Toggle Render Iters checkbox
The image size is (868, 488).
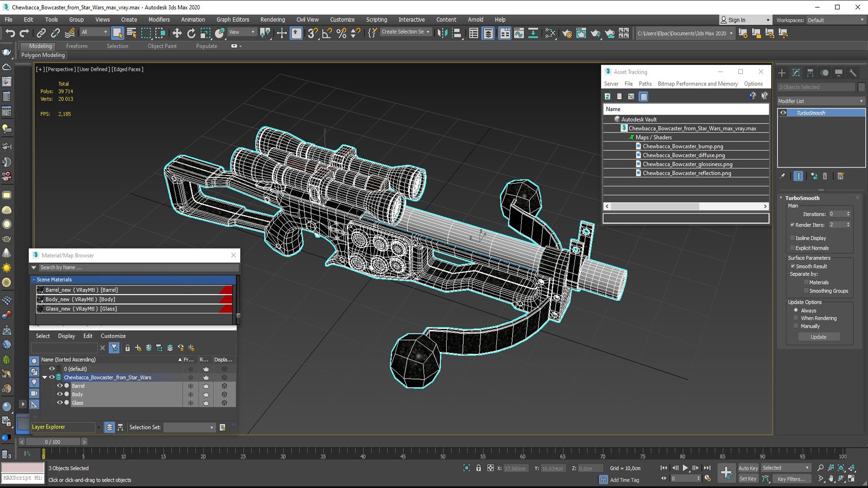click(793, 225)
